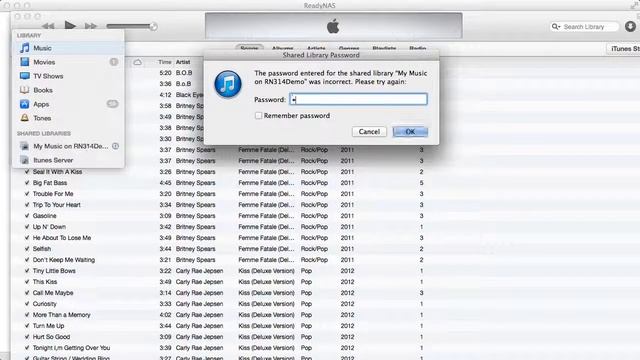Click the Movies download badge
The height and width of the screenshot is (360, 640).
click(x=113, y=62)
